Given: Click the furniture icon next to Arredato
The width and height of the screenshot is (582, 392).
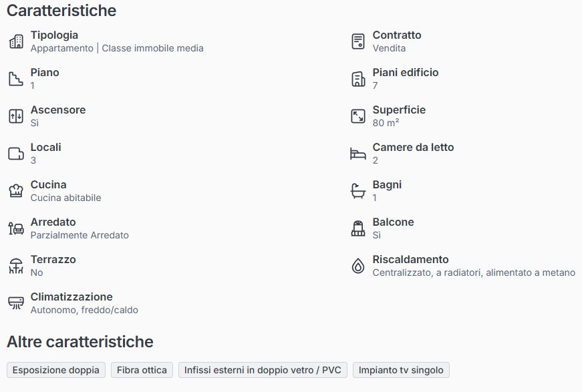Looking at the screenshot, I should [x=16, y=228].
